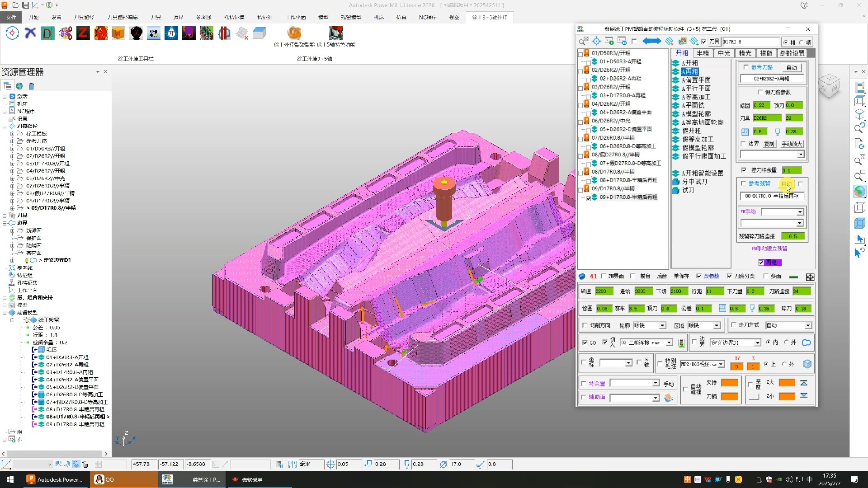868x488 pixels.
Task: Enable the 参考刀路 checkbox
Action: (x=746, y=67)
